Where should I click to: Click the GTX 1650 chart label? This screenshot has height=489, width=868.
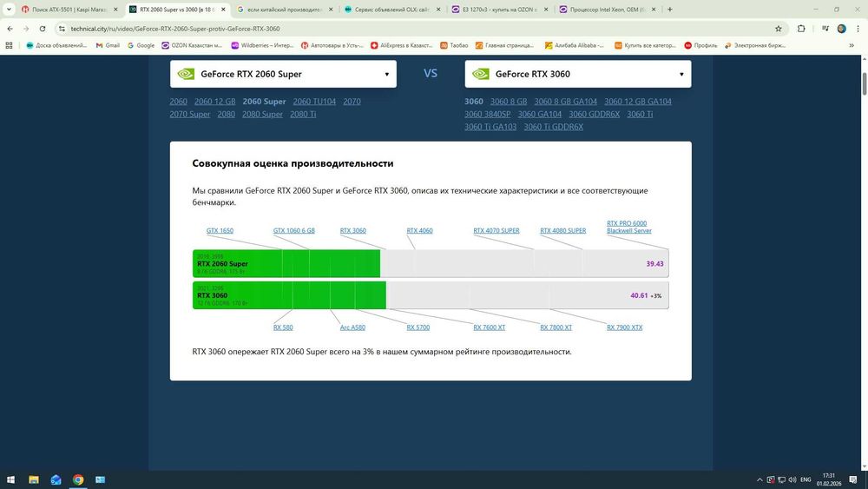[x=220, y=230]
